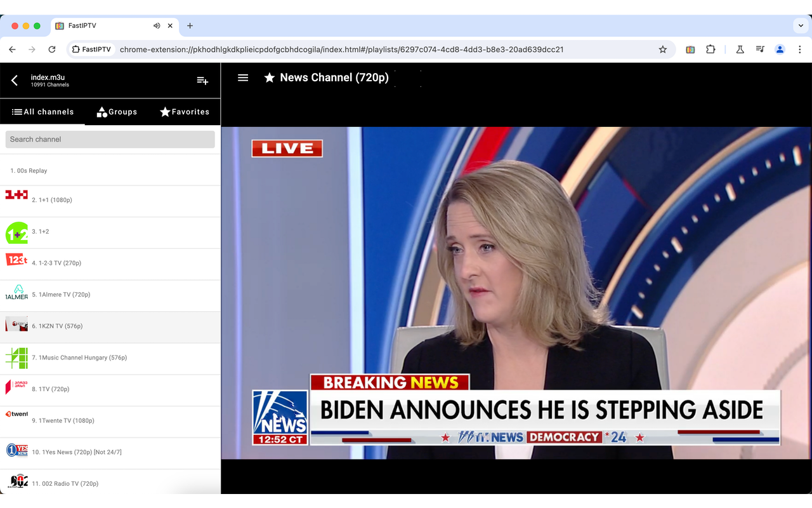
Task: Open Chrome Labs flask icon
Action: pos(740,50)
